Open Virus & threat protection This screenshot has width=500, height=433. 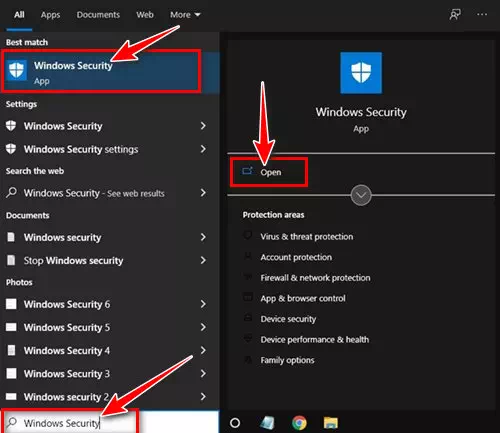click(x=307, y=237)
